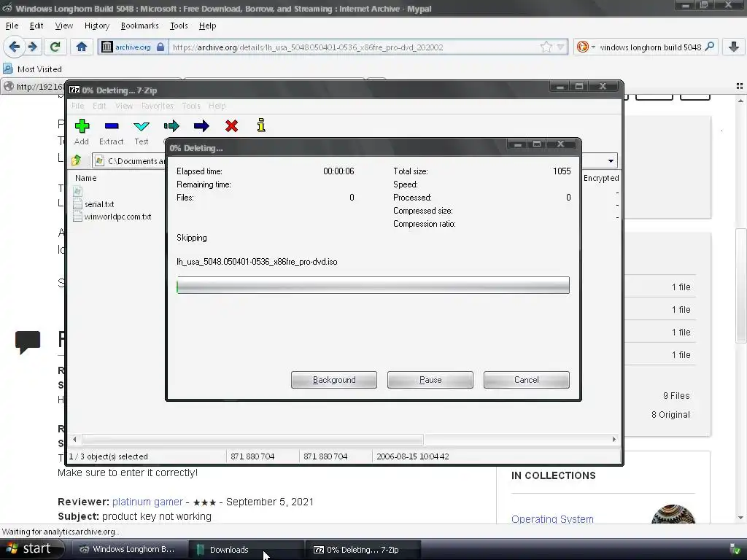Click the Background button in Deleting dialog

point(334,379)
